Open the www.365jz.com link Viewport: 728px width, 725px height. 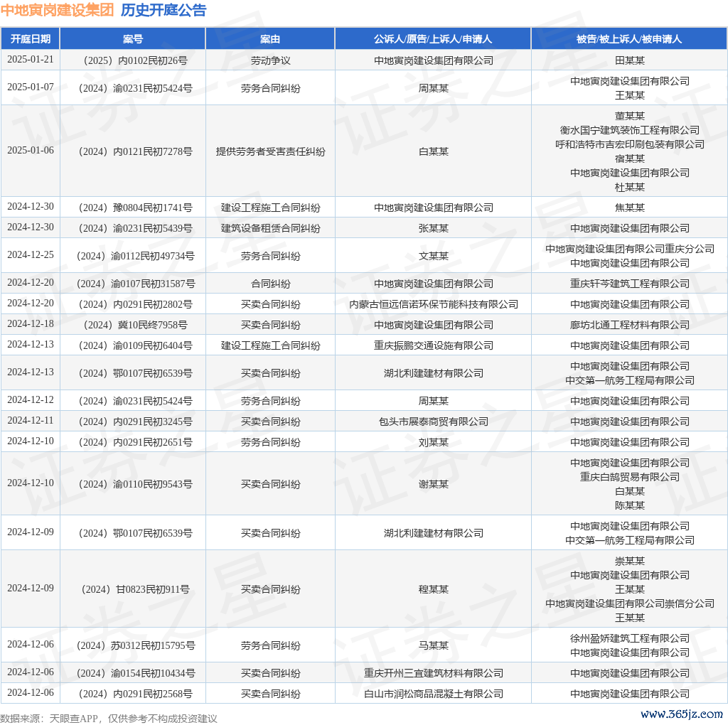[x=682, y=714]
